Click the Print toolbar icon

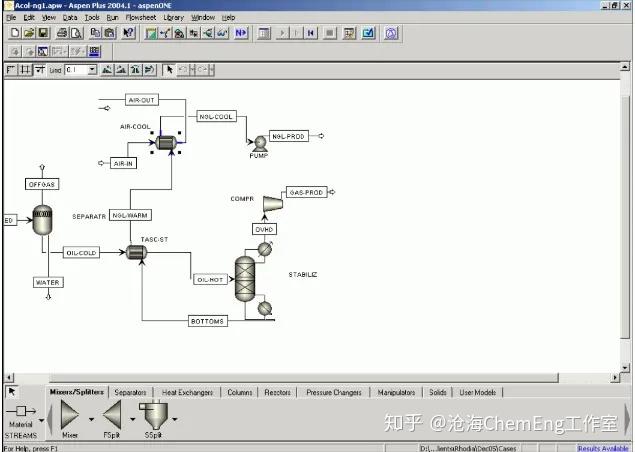pyautogui.click(x=62, y=33)
